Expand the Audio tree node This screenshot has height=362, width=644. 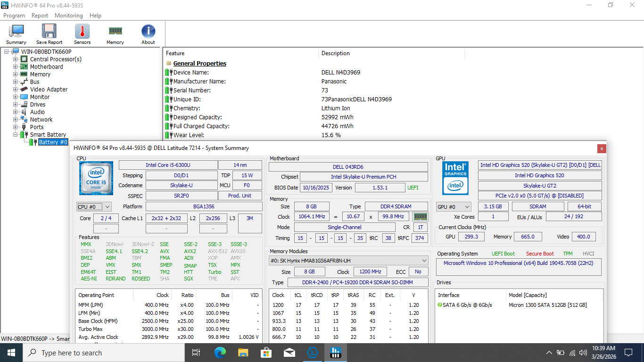coord(16,112)
